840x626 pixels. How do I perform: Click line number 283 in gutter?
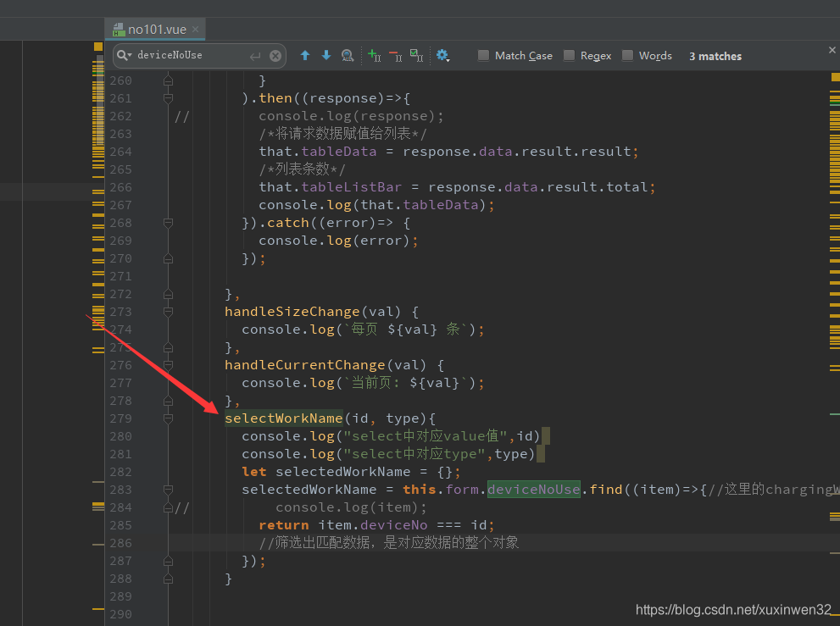(120, 490)
